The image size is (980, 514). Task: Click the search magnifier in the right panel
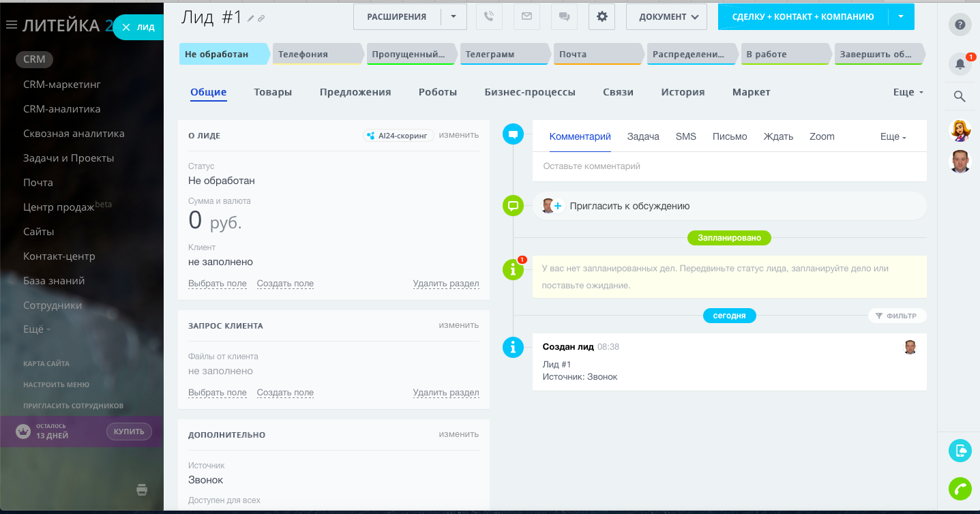pyautogui.click(x=960, y=97)
